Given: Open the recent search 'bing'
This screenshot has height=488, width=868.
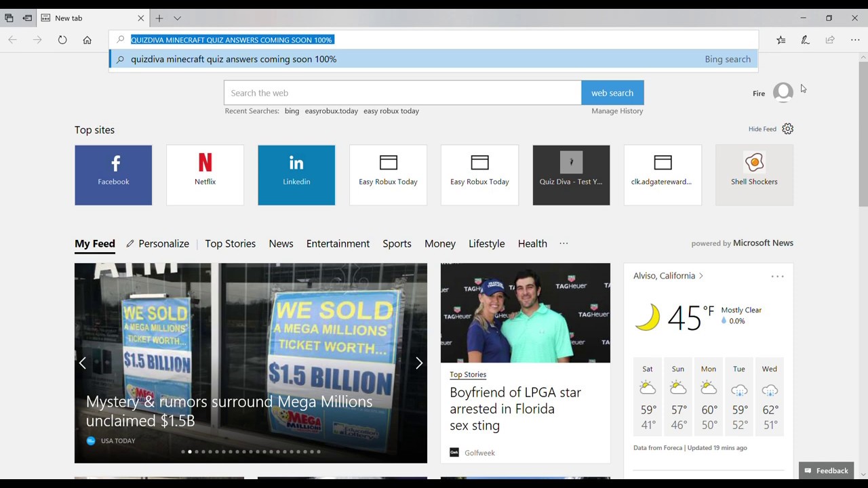Looking at the screenshot, I should pos(292,111).
